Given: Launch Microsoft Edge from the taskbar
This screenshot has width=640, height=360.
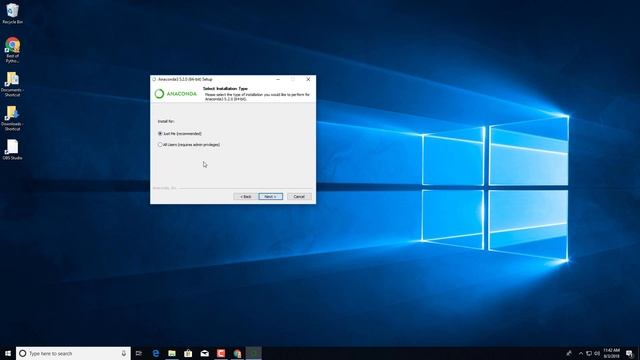Looking at the screenshot, I should tap(156, 353).
